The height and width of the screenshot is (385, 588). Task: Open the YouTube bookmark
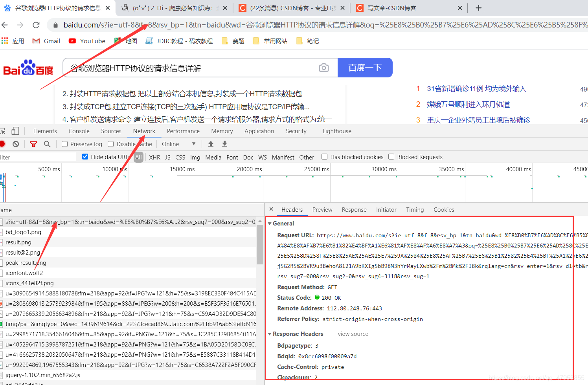pos(87,41)
